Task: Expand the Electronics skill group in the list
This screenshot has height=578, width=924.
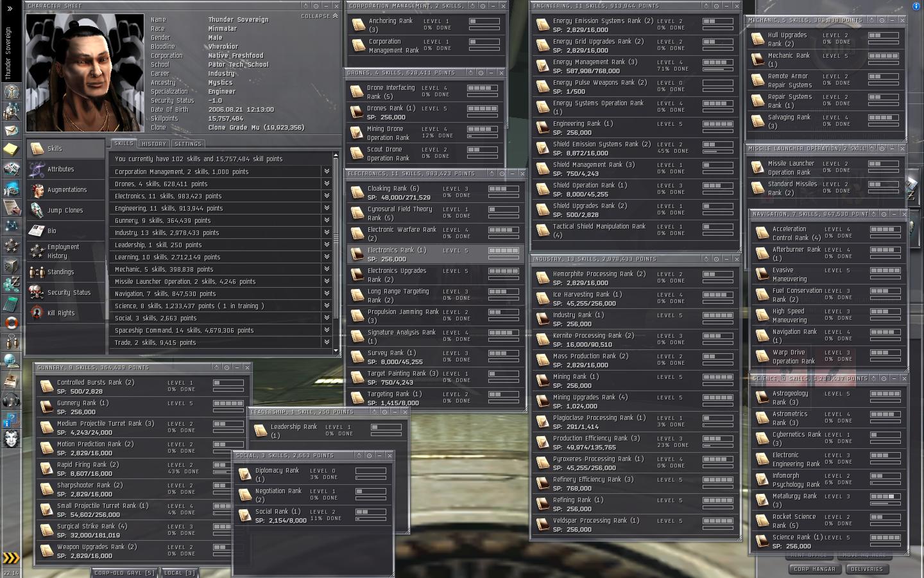Action: [x=327, y=196]
